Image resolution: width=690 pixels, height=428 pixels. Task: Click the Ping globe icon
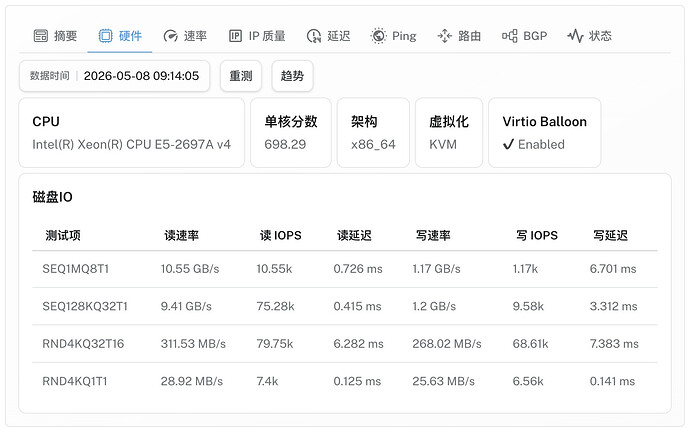[378, 36]
